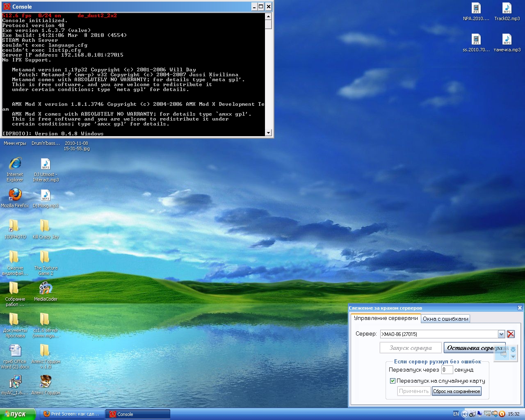Click the EN language indicator
This screenshot has height=420, width=525.
[x=456, y=414]
